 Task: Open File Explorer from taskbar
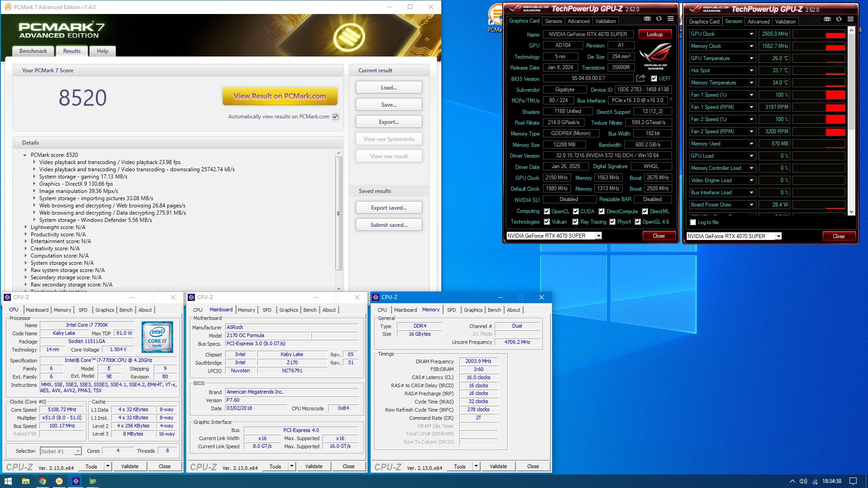[26, 481]
